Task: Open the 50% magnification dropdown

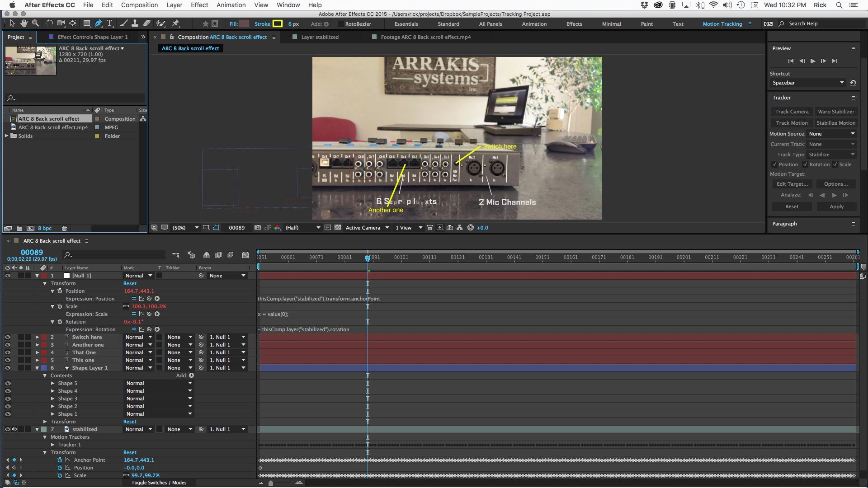Action: [185, 228]
